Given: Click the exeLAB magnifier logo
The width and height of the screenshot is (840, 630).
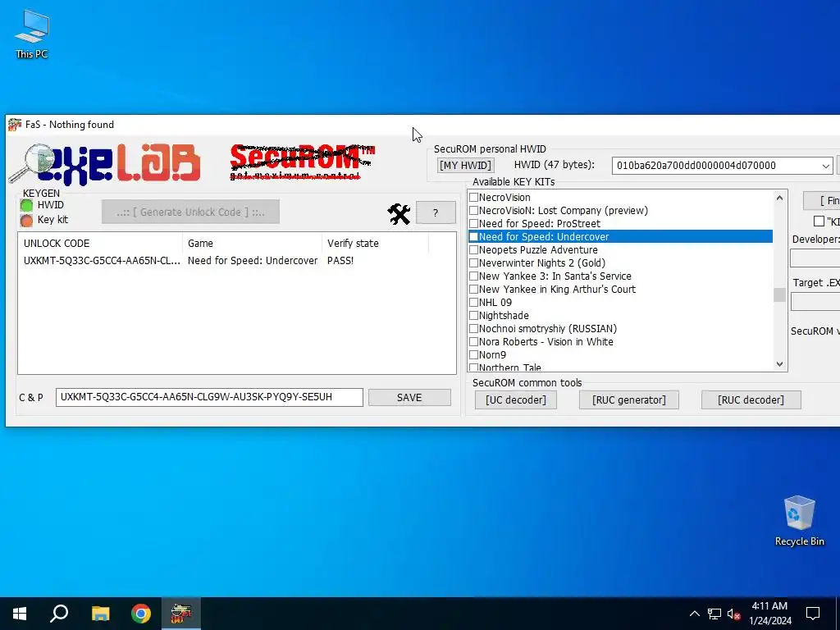Looking at the screenshot, I should 105,163.
